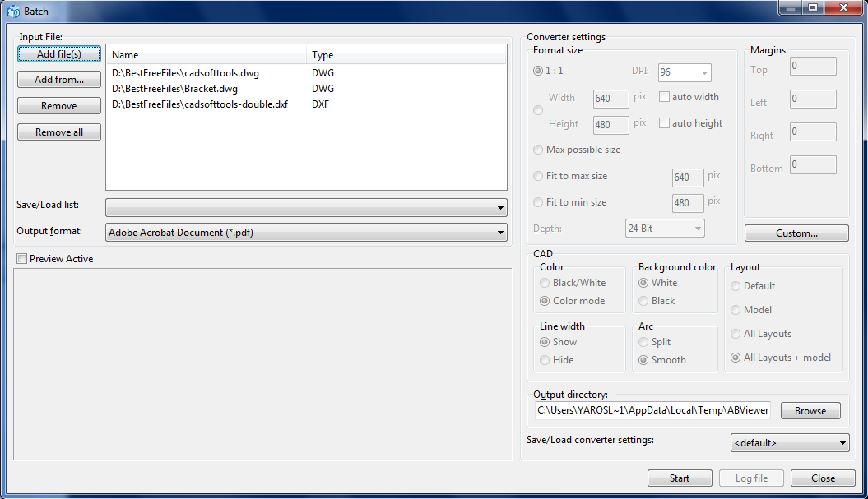Click the Remove button
This screenshot has width=868, height=499.
tap(59, 106)
